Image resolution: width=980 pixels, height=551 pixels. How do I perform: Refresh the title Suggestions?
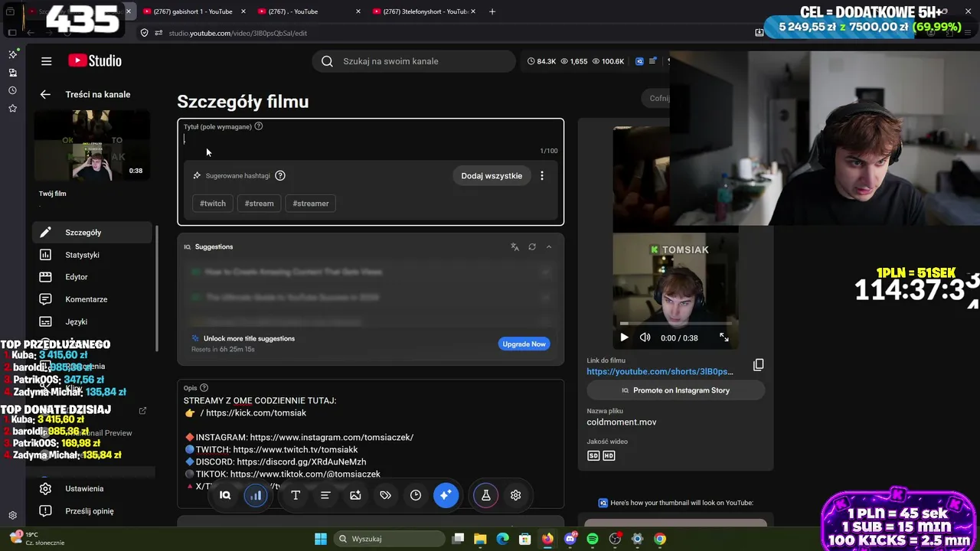(532, 247)
